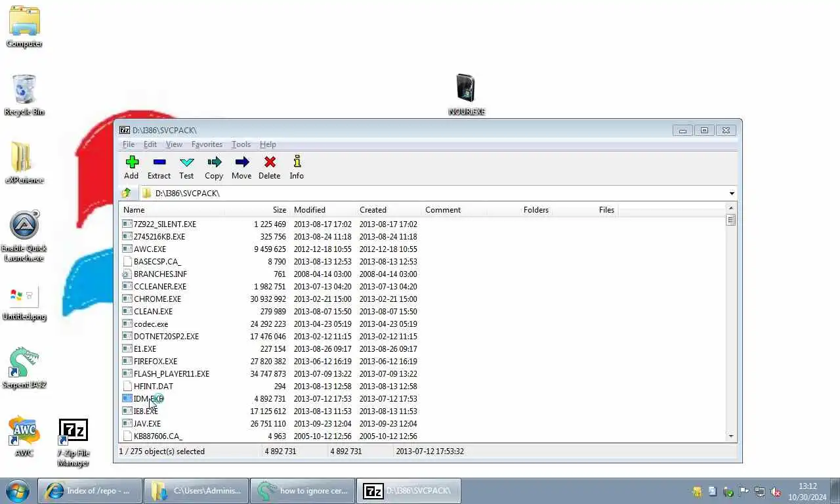Click the address bar path field
The height and width of the screenshot is (504, 840).
(x=433, y=194)
